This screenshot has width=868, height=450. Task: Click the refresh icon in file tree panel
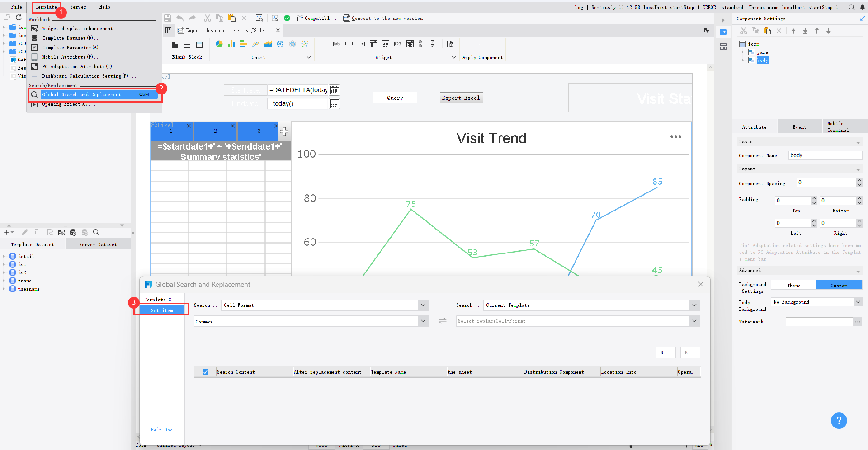[19, 18]
